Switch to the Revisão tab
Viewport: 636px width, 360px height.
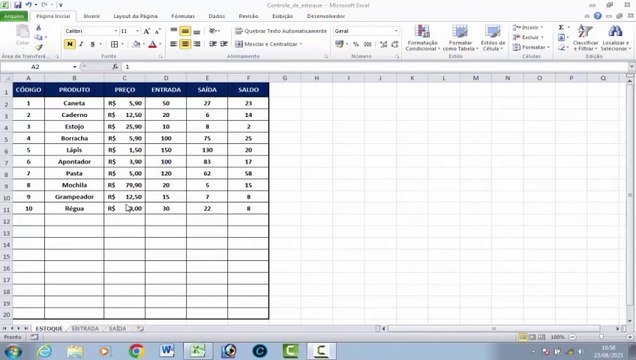click(248, 16)
